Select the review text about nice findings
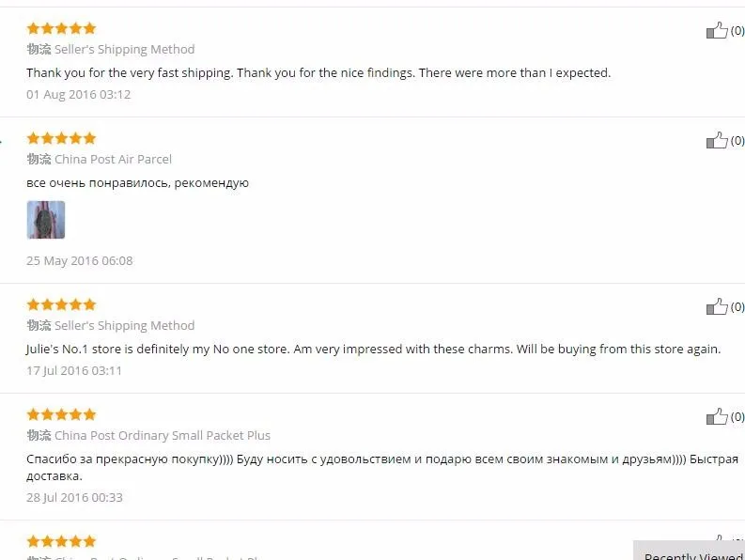This screenshot has height=560, width=745. coord(318,72)
